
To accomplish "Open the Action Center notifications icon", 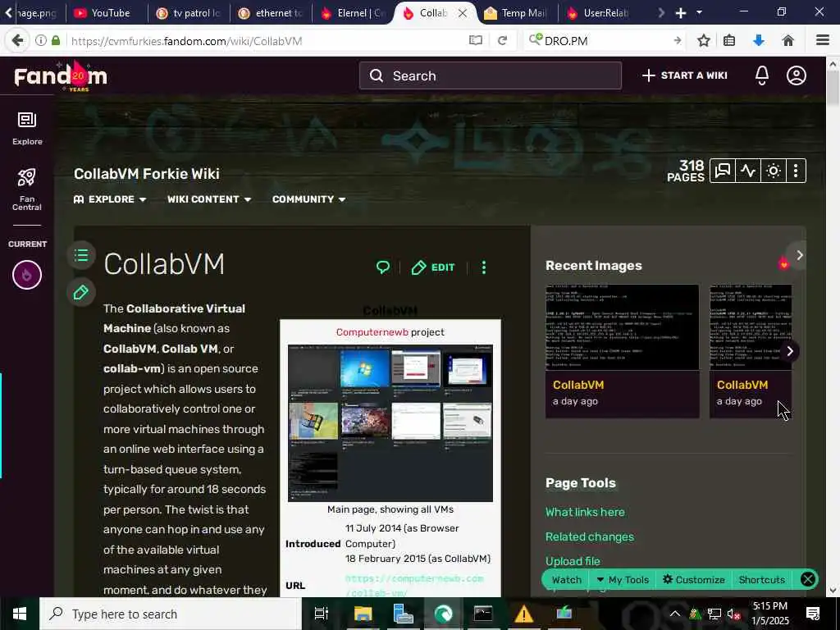I will (x=813, y=614).
